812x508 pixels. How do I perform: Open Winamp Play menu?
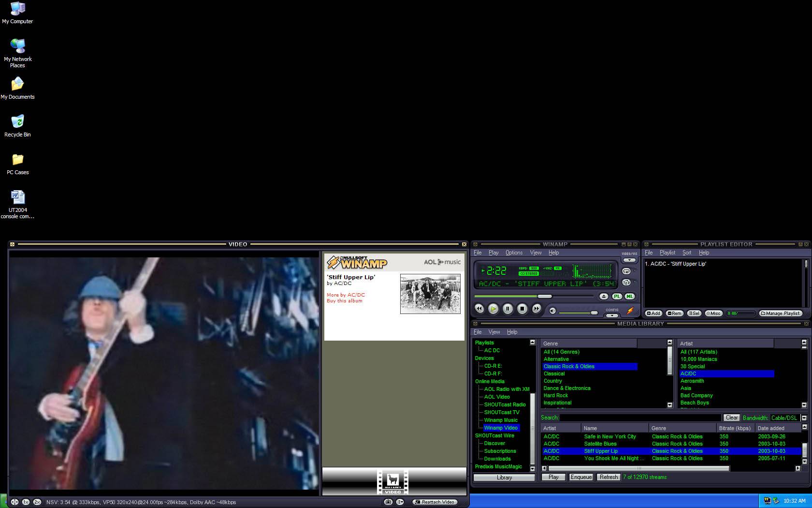coord(493,253)
